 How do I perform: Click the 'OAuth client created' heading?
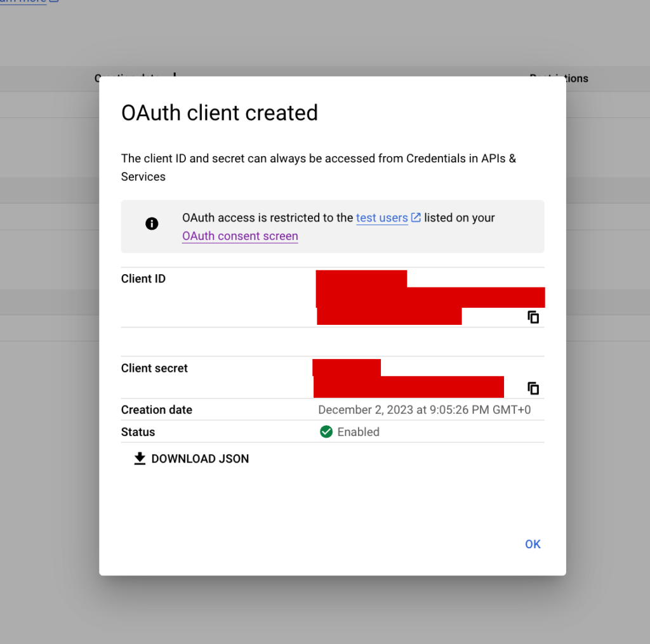219,113
